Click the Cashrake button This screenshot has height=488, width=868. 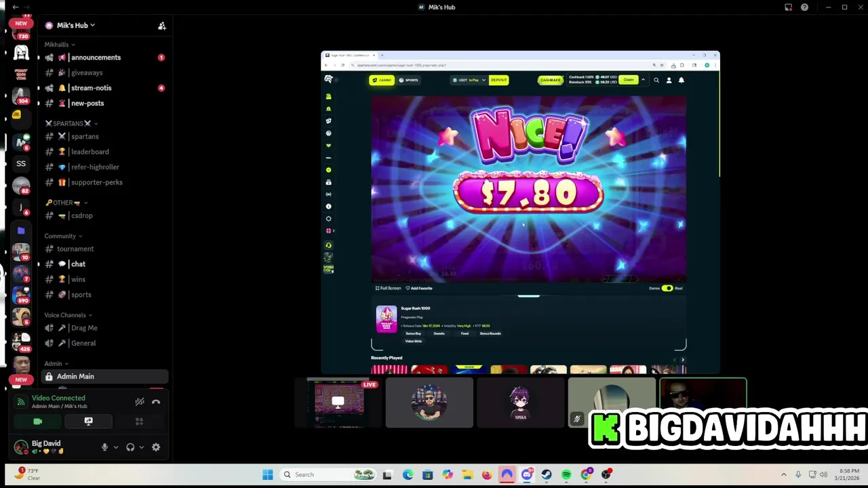[550, 80]
